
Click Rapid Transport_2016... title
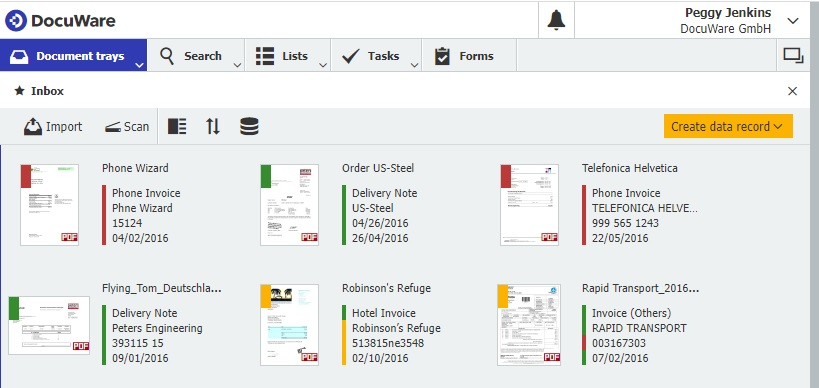(640, 288)
